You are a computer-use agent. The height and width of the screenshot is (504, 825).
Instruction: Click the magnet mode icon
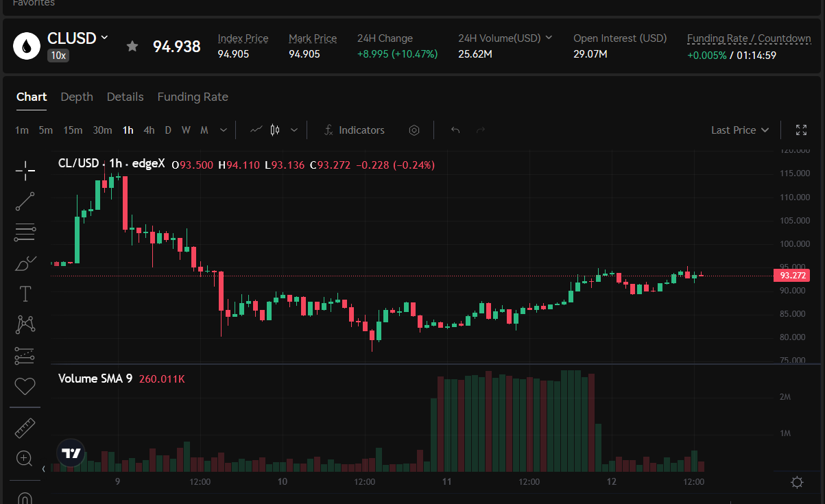[x=25, y=497]
